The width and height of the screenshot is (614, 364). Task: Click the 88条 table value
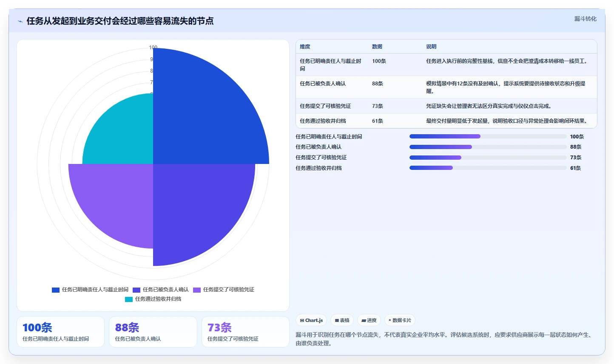[378, 84]
